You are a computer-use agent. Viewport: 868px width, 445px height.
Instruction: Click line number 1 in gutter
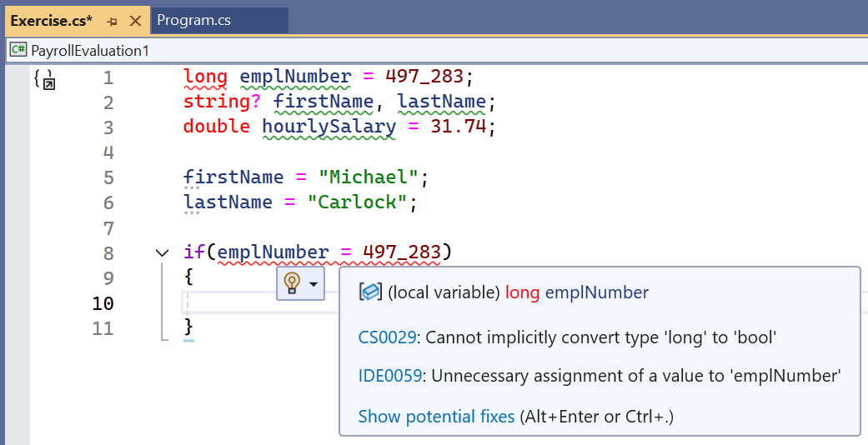click(x=108, y=77)
